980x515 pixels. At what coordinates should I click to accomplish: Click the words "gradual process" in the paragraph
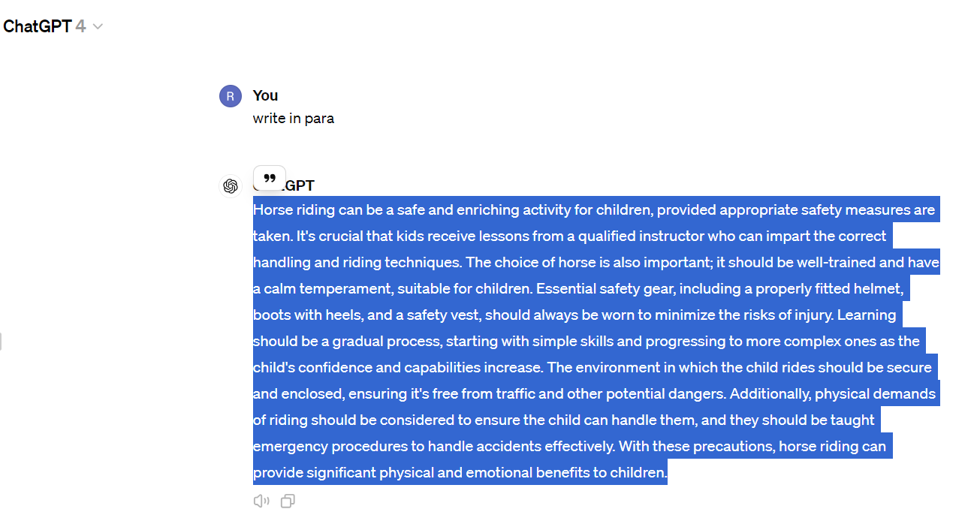tap(388, 341)
